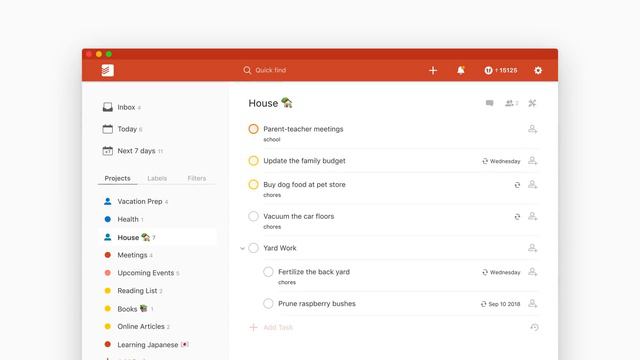
Task: Assign Yard Work task
Action: [532, 248]
